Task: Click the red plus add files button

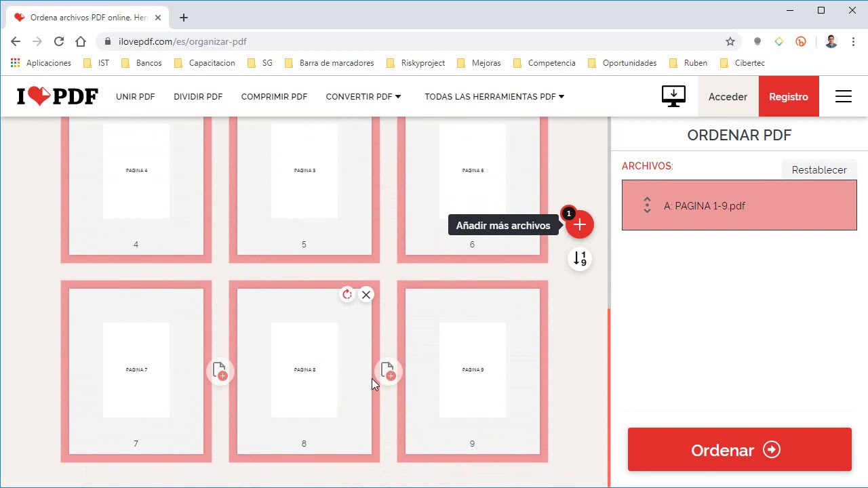Action: coord(580,224)
